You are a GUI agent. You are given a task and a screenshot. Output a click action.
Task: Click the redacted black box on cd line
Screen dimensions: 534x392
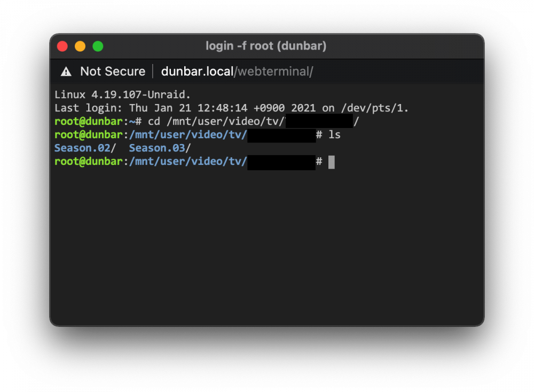(x=319, y=121)
